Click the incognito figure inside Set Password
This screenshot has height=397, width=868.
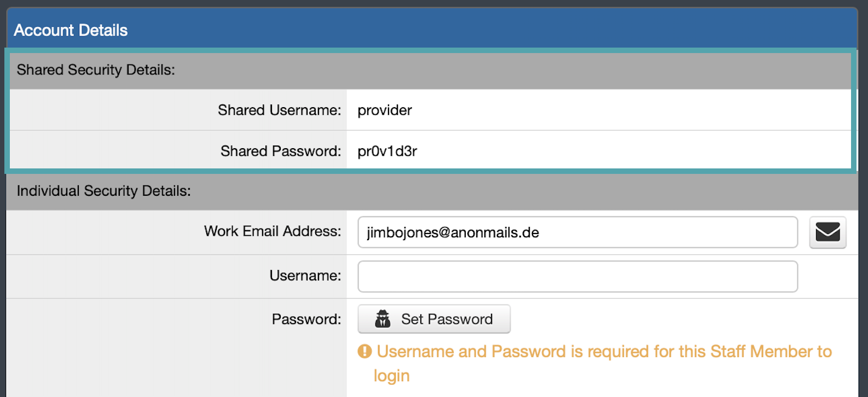tap(383, 319)
